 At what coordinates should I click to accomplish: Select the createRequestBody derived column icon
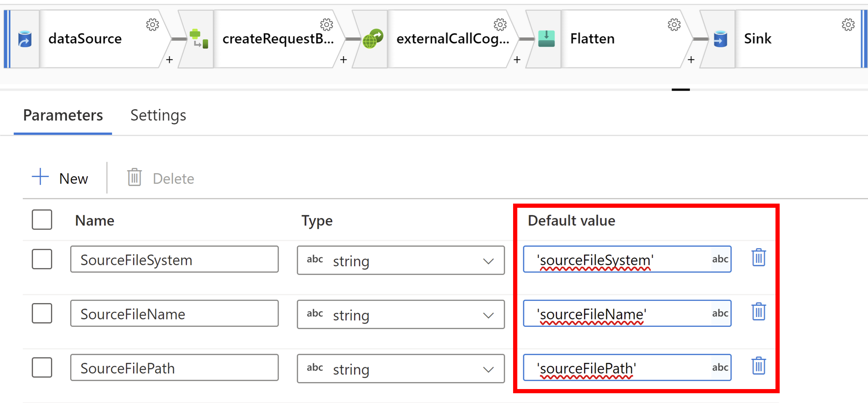[199, 39]
